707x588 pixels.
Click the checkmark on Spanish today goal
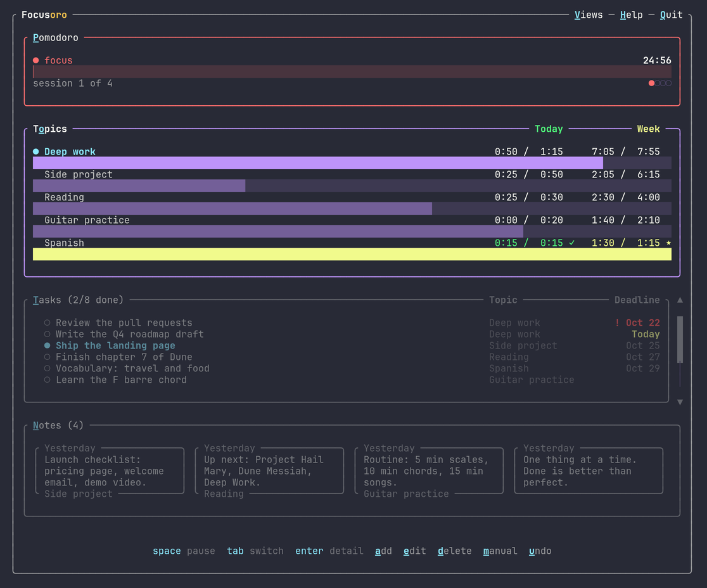(x=571, y=243)
